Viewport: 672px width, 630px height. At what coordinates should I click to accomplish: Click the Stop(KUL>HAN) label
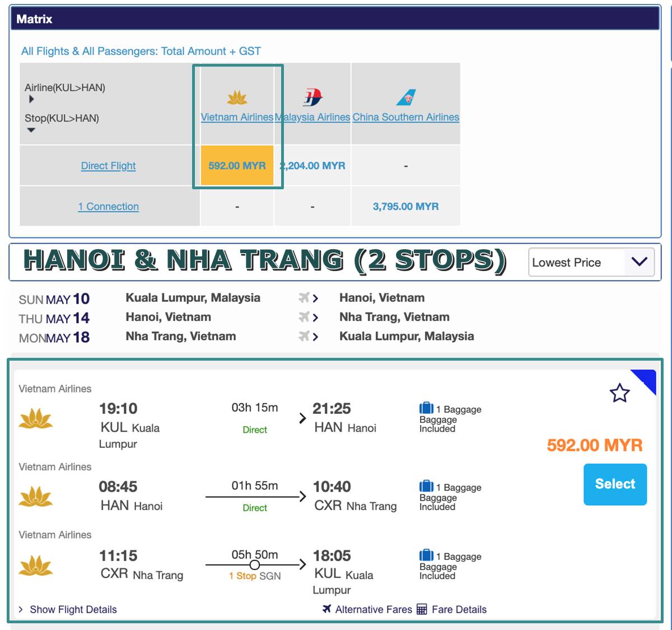[62, 118]
